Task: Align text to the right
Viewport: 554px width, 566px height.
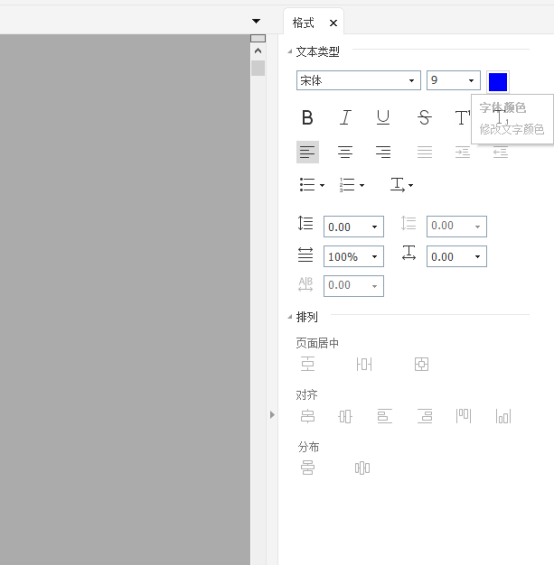Action: click(383, 152)
